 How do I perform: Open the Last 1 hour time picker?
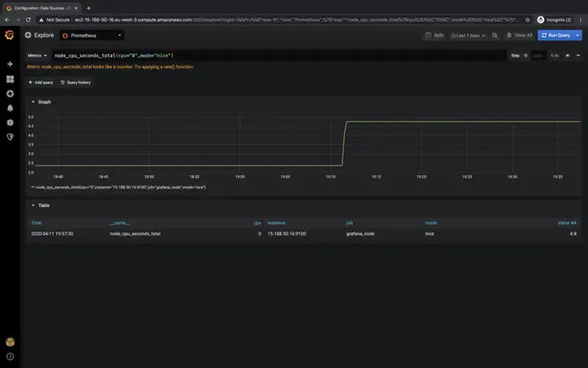(468, 35)
